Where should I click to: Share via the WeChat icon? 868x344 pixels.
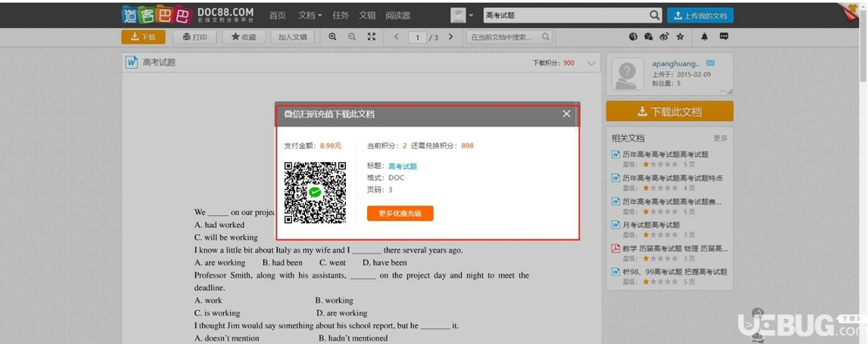[648, 37]
